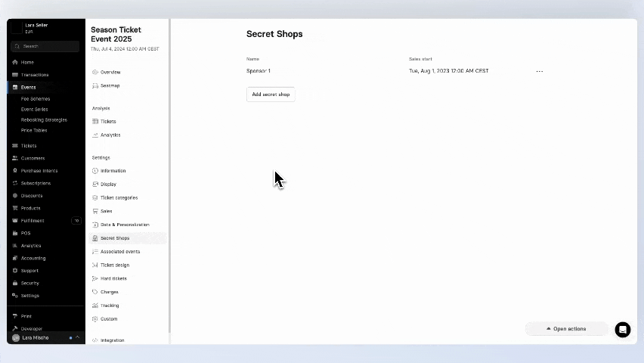Viewport: 644px width, 363px height.
Task: Click the Customers people icon
Action: 15,158
